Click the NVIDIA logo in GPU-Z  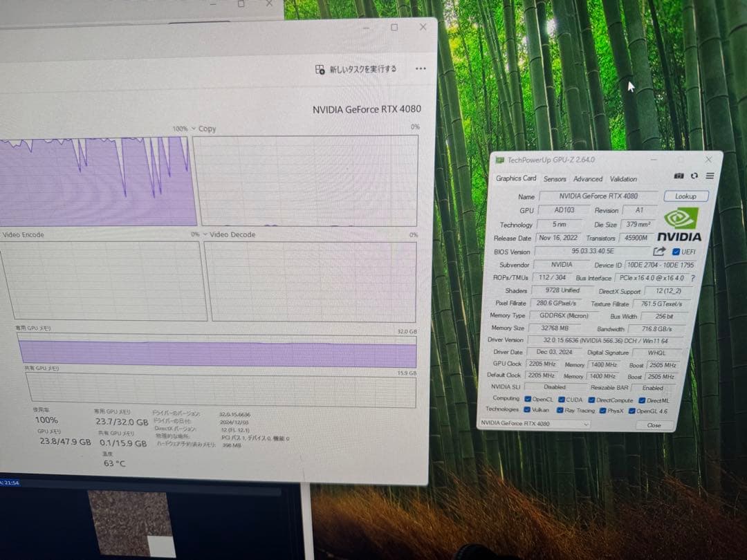tap(679, 225)
